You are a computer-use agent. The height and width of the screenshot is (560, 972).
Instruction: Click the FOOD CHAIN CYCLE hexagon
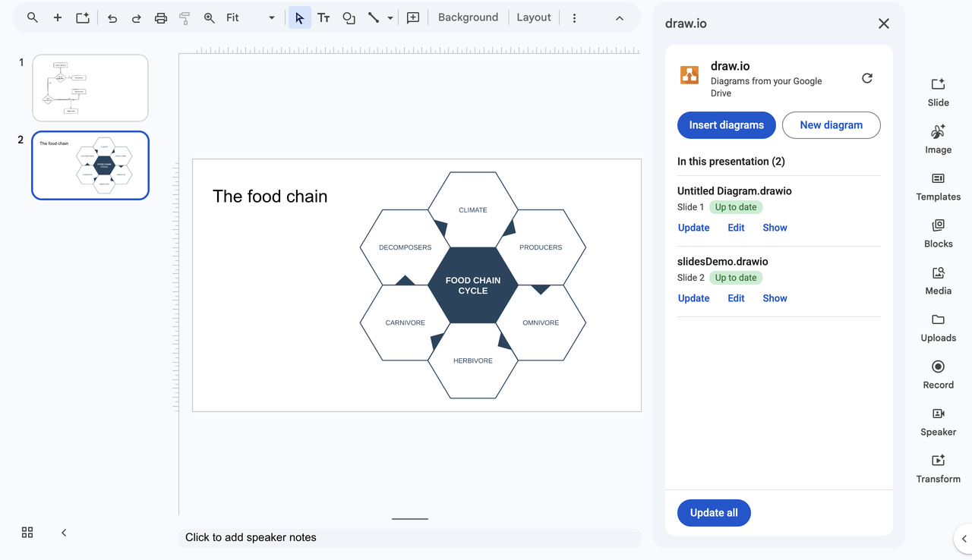[473, 285]
